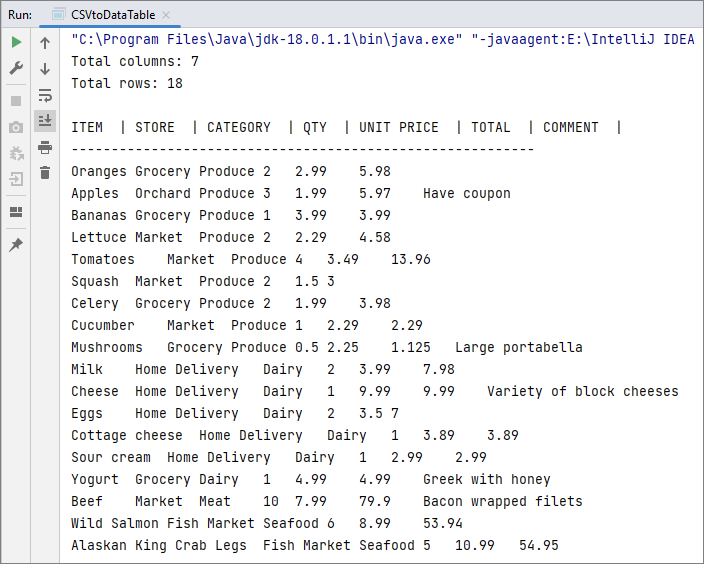The image size is (704, 564).
Task: Clear console with trash can icon
Action: [x=45, y=173]
